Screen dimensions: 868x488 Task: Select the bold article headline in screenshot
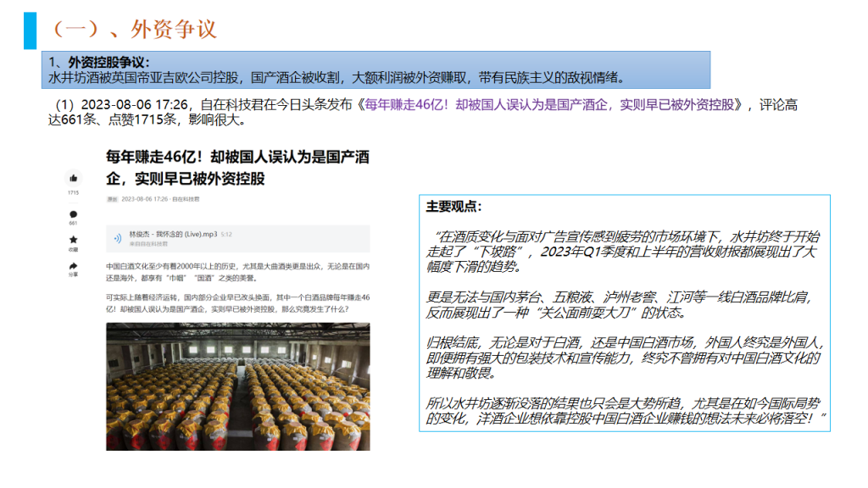237,167
